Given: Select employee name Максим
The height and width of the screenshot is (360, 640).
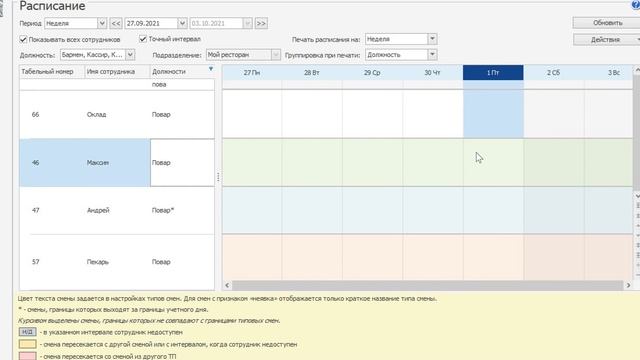Looking at the screenshot, I should click(98, 162).
